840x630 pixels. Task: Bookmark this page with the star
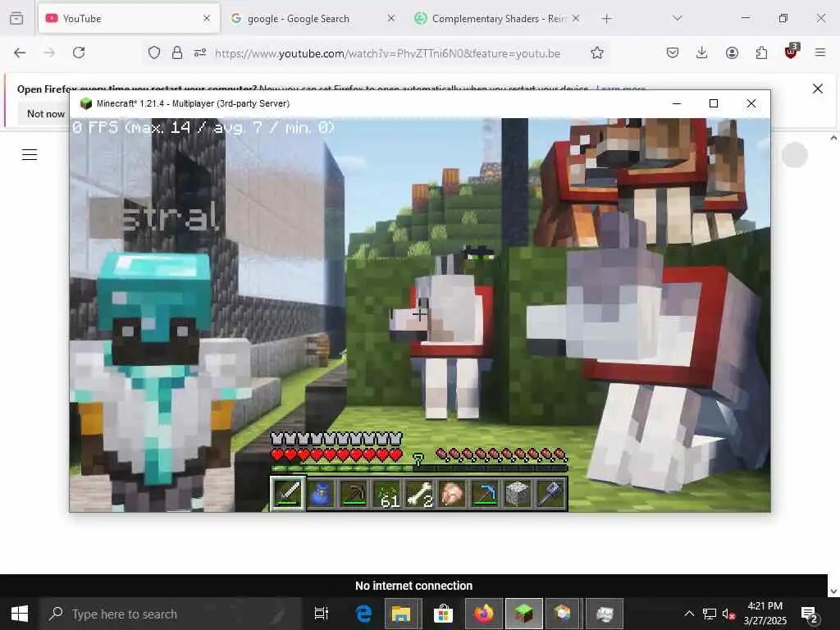597,52
